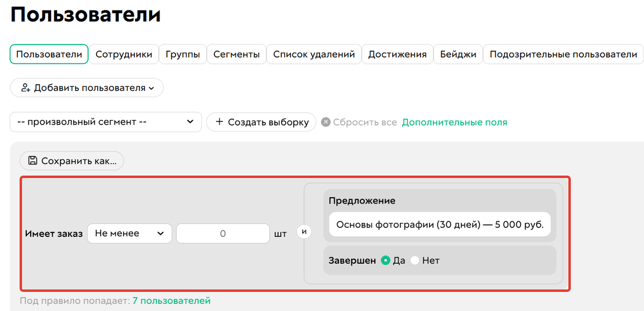
Task: Click the X icon next to Сбросить все
Action: 325,122
